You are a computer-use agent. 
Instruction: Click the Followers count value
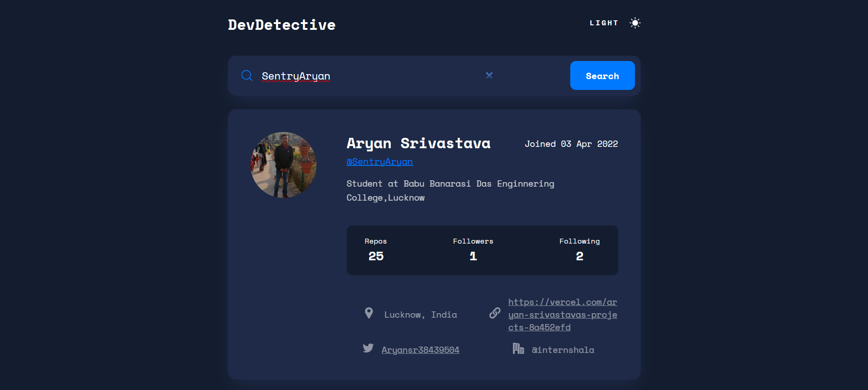coord(473,256)
